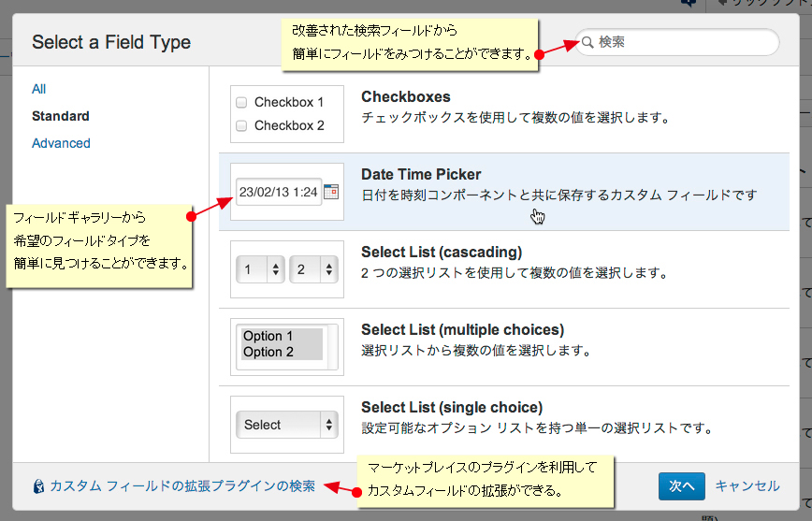
Task: Open the cascading dropdown showing 2
Action: pos(313,269)
